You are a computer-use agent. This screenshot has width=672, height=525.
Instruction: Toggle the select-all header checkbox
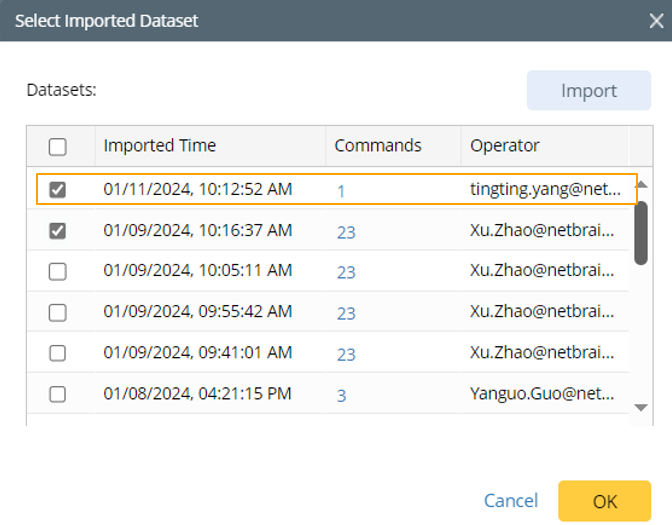pyautogui.click(x=58, y=147)
